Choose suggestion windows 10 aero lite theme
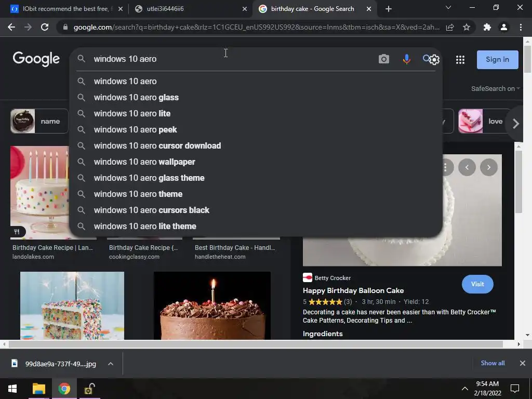The image size is (532, 399). pyautogui.click(x=256, y=227)
